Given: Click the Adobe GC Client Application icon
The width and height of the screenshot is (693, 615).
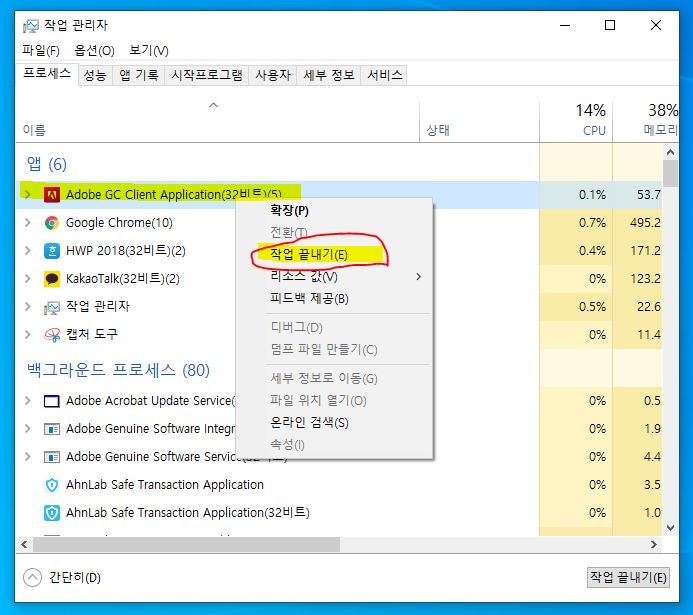Looking at the screenshot, I should [52, 194].
